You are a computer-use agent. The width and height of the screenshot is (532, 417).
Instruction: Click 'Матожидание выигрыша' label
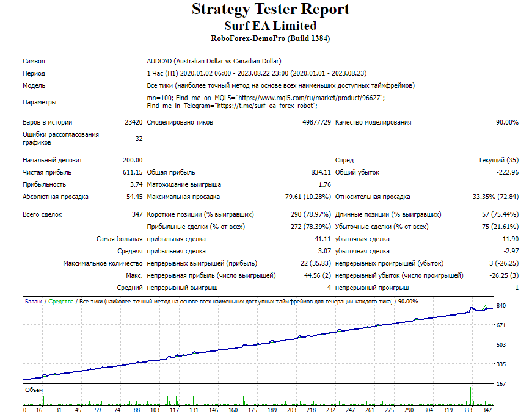[x=184, y=185]
